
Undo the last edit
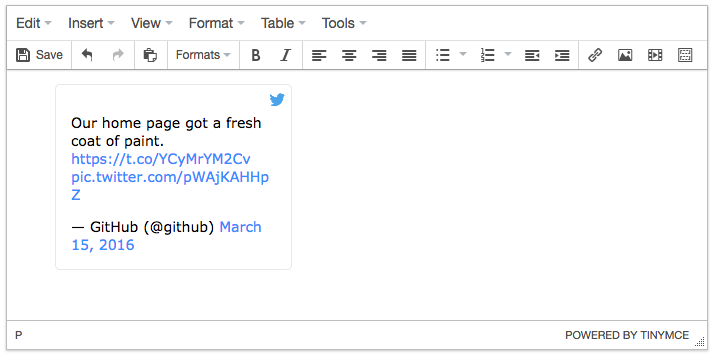(87, 55)
